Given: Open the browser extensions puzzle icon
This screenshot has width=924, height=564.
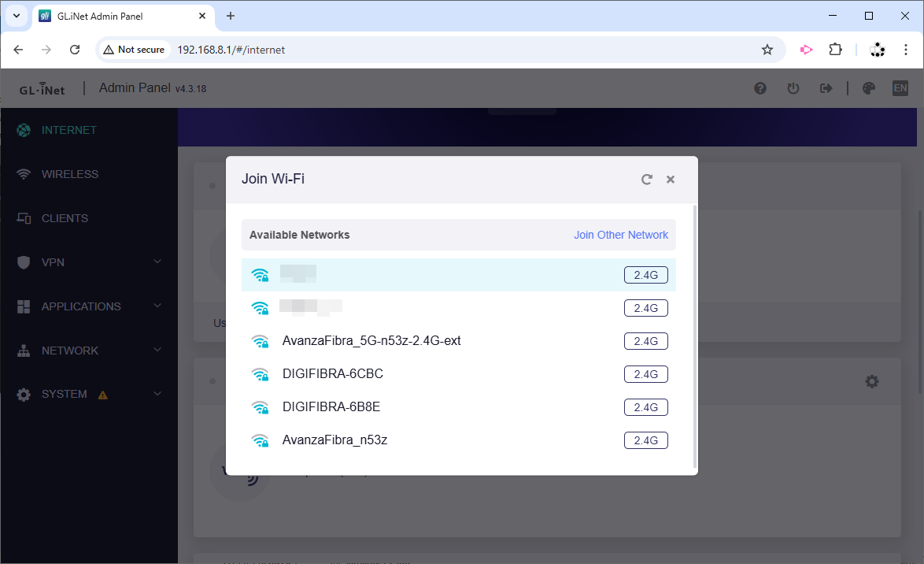Looking at the screenshot, I should [x=836, y=50].
